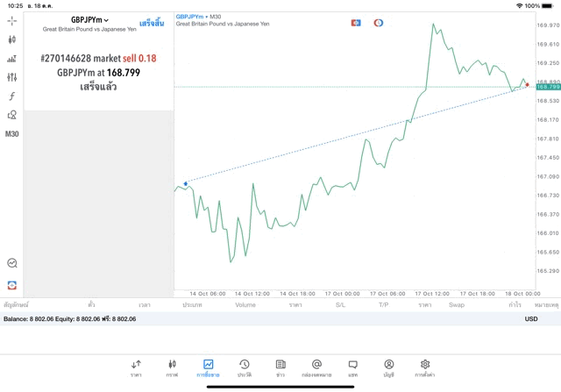Sort by the เวลา time column header
This screenshot has height=392, width=561.
click(145, 305)
